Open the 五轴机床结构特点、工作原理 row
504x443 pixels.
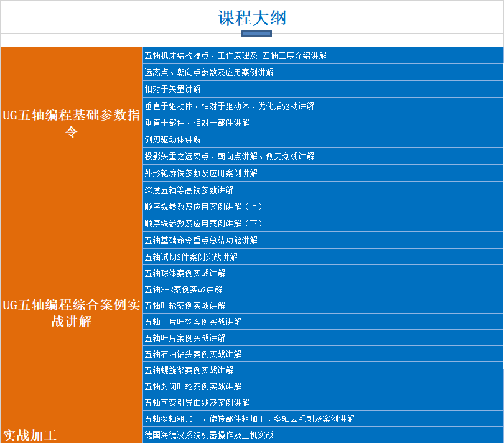click(x=235, y=55)
